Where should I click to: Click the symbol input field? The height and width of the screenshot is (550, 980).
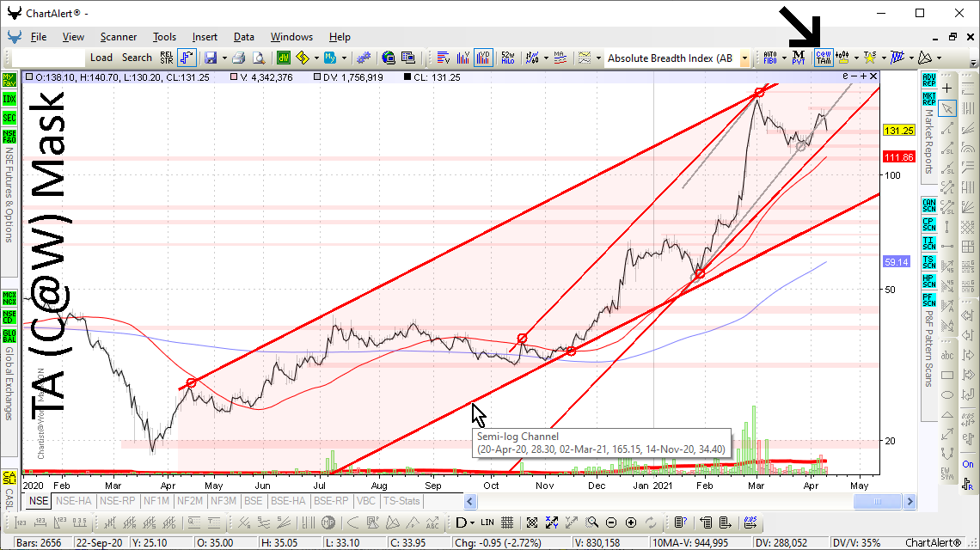tap(48, 58)
